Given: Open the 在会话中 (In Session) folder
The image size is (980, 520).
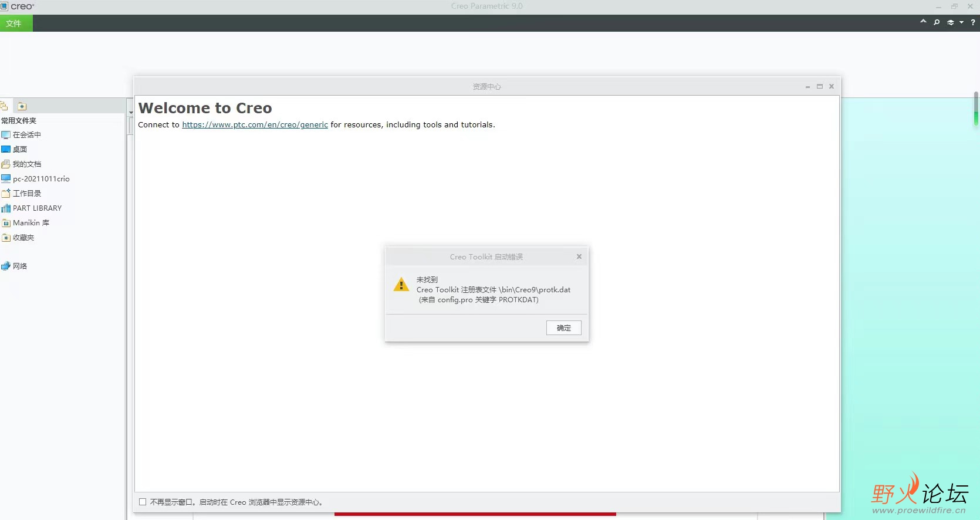Looking at the screenshot, I should [21, 135].
